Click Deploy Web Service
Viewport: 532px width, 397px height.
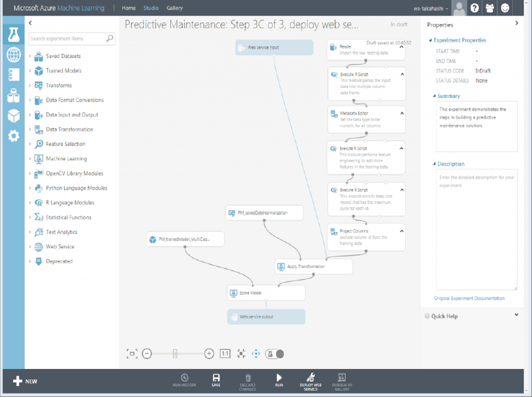point(310,382)
